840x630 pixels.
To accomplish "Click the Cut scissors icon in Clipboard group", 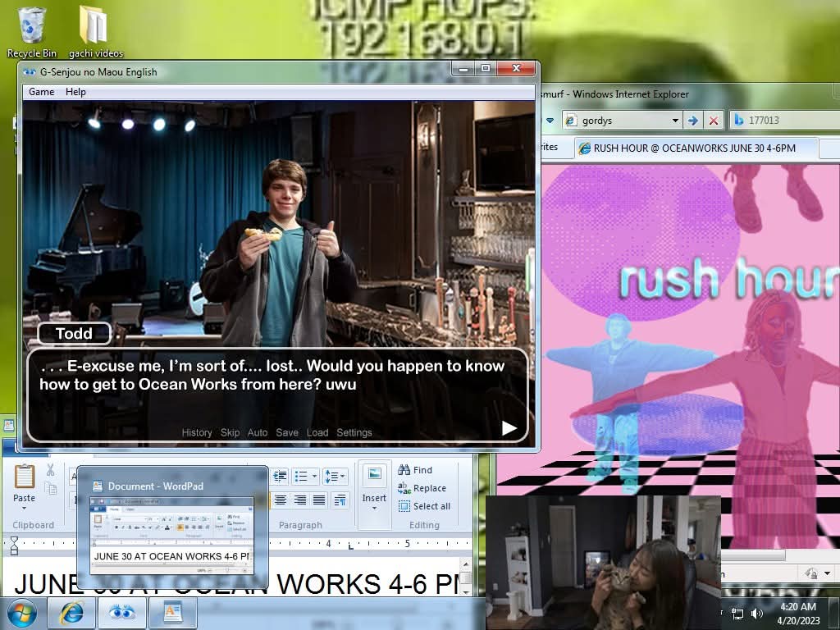I will point(50,470).
